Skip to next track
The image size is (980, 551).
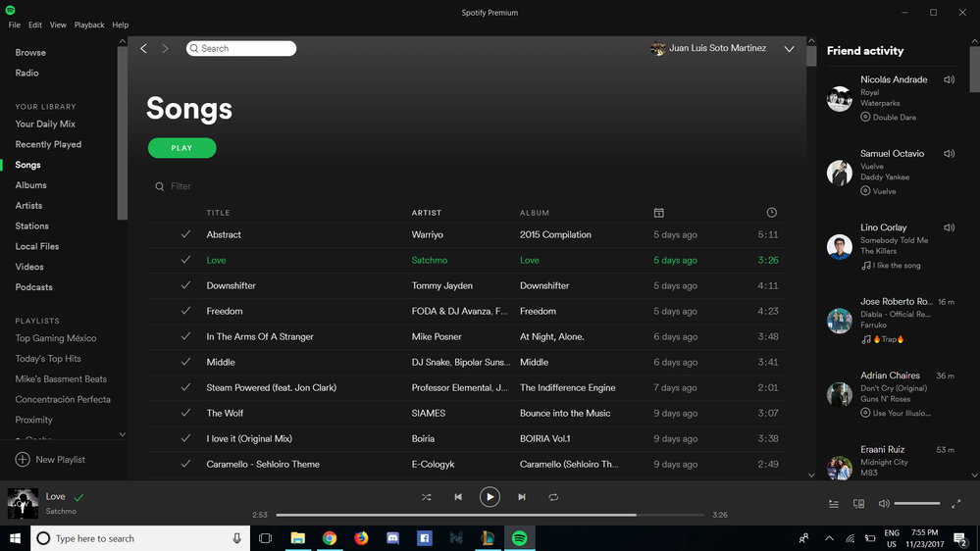tap(522, 497)
